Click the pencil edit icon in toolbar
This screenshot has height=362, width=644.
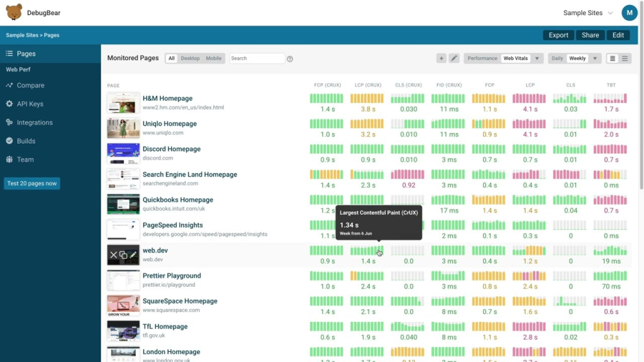coord(454,58)
